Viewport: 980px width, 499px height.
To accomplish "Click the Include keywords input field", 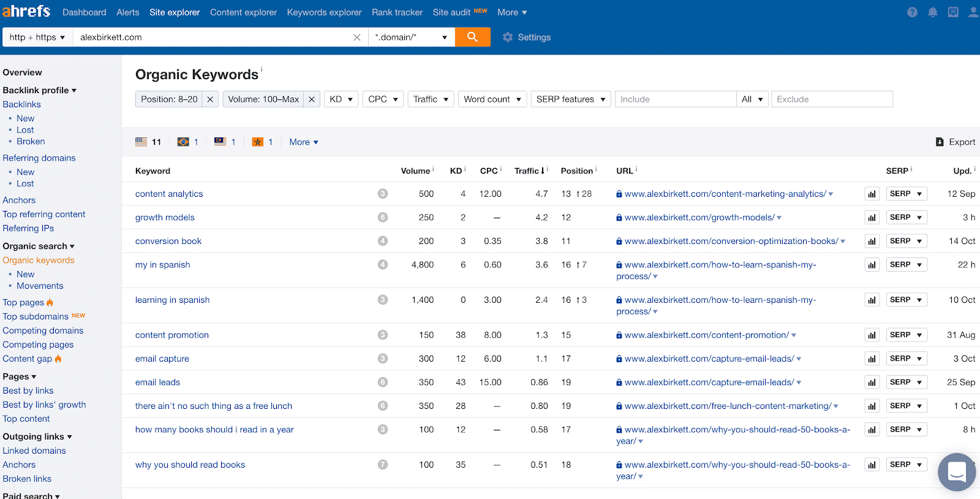I will coord(675,99).
